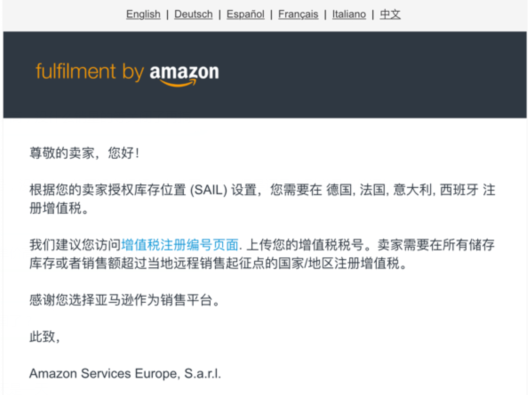Click the orange 'fulfilment by' header text

click(x=90, y=72)
